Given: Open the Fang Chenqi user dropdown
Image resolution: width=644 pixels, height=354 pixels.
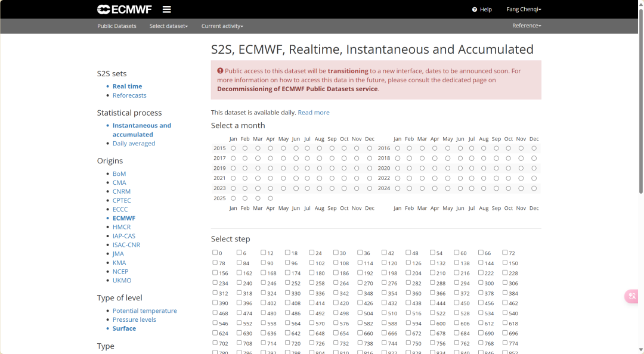Looking at the screenshot, I should pos(524,9).
